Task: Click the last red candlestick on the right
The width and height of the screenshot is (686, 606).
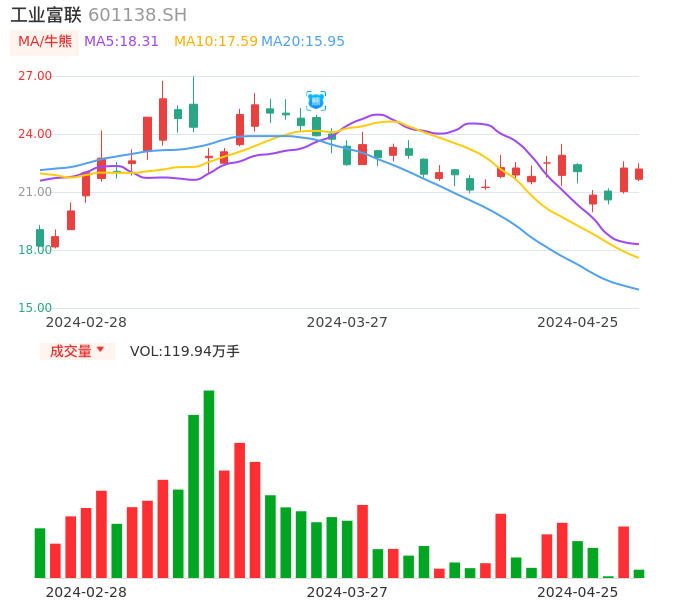Action: click(639, 174)
